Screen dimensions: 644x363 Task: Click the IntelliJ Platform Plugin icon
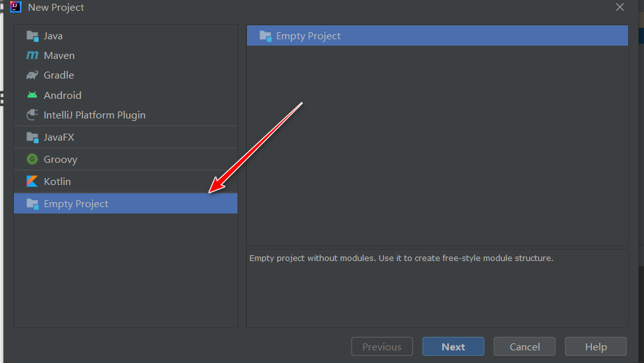pos(32,115)
